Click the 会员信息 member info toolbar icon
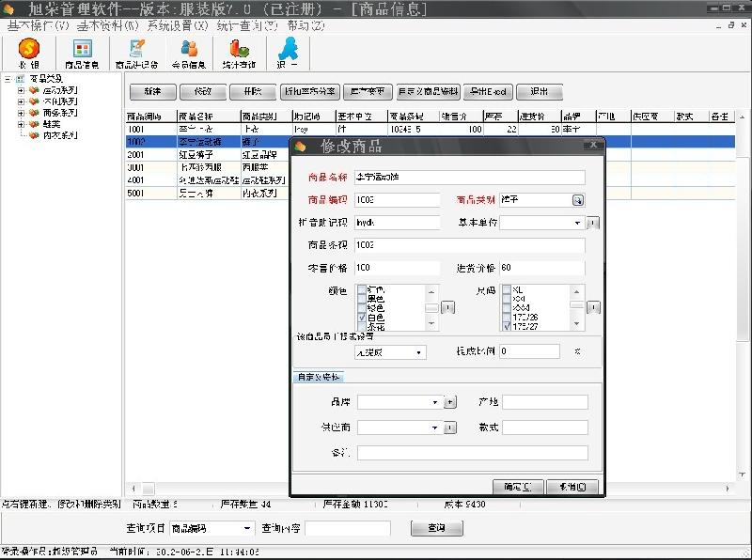Viewport: 752px width, 560px height. coord(188,53)
